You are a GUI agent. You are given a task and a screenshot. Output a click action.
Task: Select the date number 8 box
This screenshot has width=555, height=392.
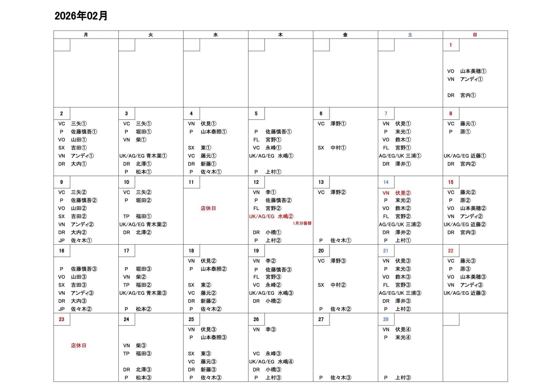(451, 114)
